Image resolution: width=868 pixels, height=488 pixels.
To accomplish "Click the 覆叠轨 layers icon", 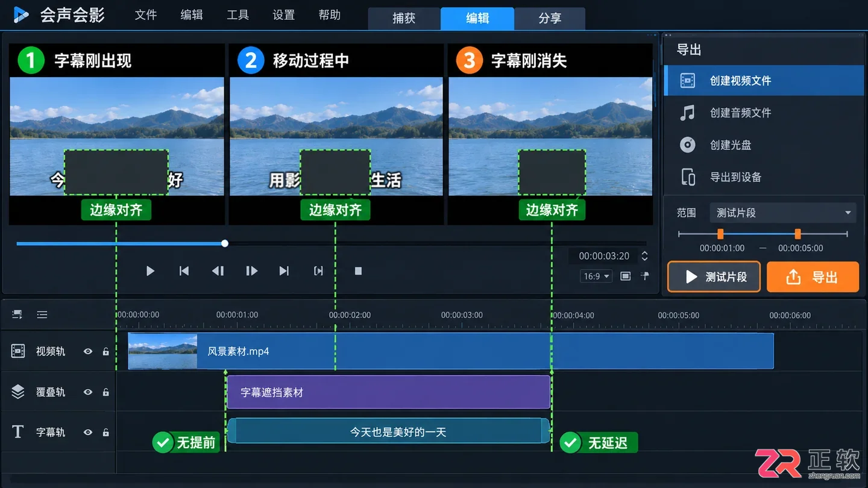I will tap(18, 392).
